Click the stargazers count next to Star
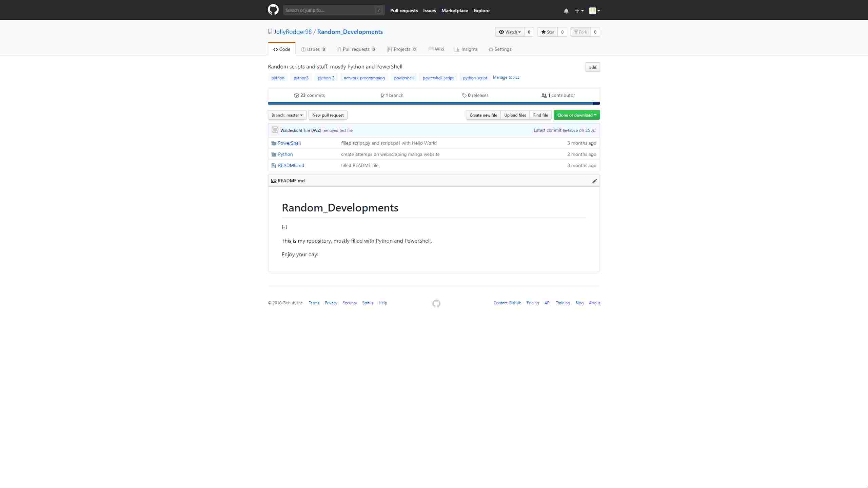 562,32
